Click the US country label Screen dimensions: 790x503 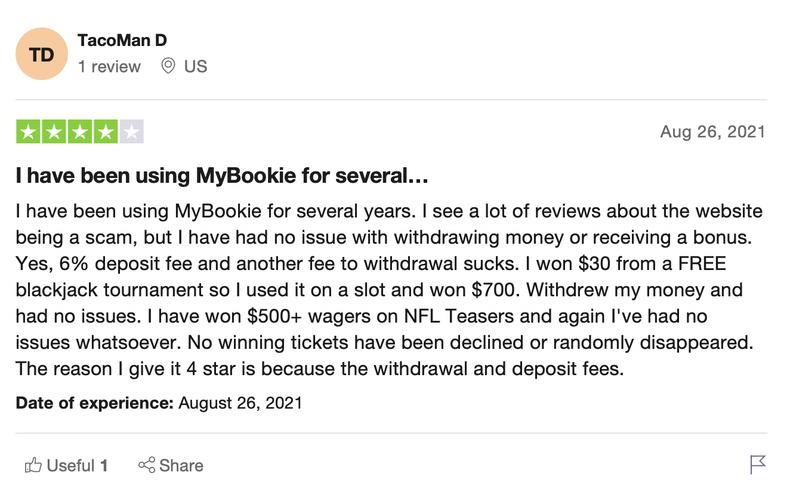tap(195, 67)
